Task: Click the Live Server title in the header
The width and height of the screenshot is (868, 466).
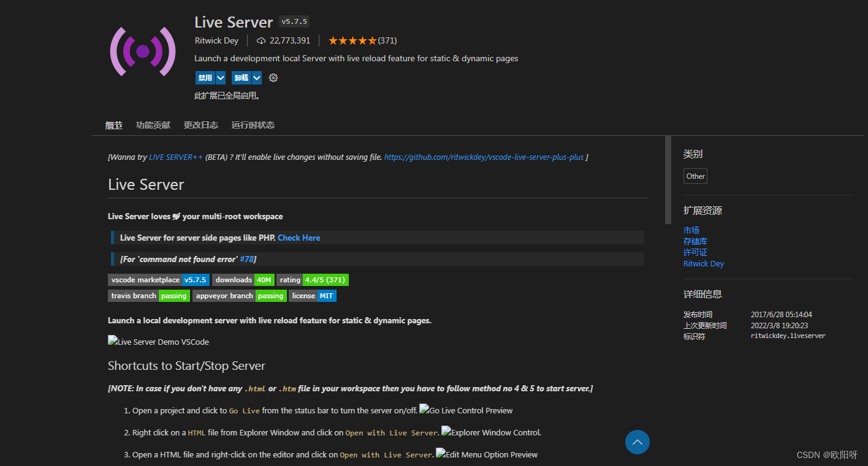Action: pos(234,22)
